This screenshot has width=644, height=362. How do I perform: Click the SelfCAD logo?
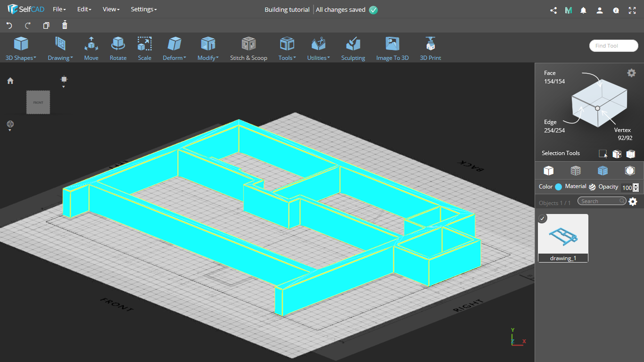(x=26, y=9)
